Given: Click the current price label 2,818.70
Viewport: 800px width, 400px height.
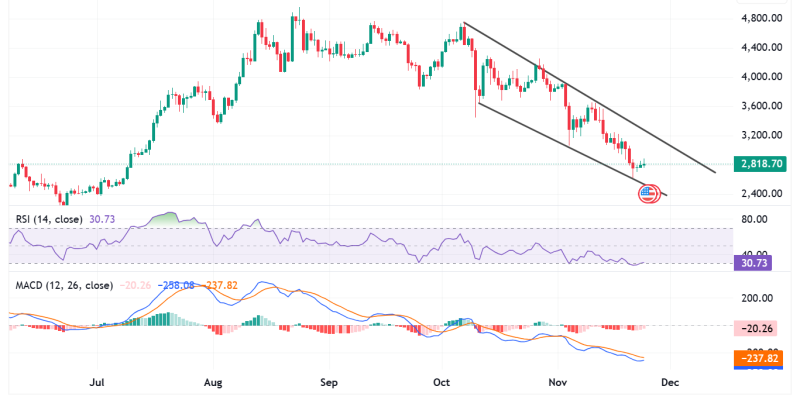Looking at the screenshot, I should pyautogui.click(x=758, y=163).
